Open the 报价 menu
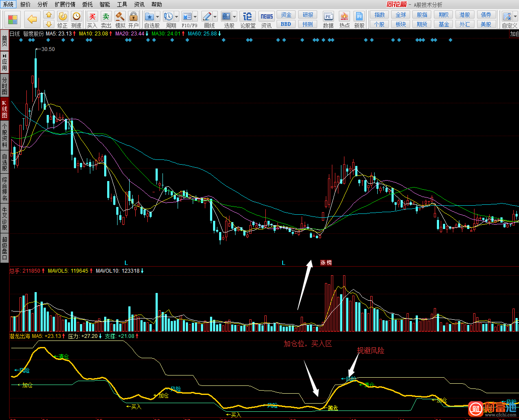 click(x=25, y=4)
